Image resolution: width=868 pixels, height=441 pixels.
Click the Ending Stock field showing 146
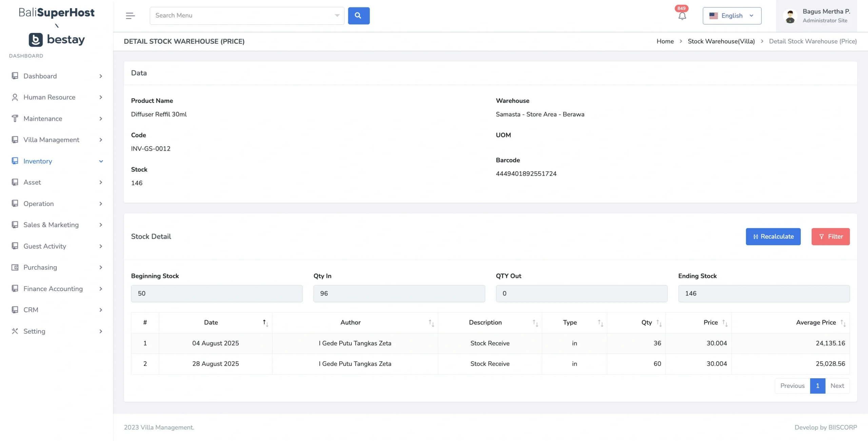pyautogui.click(x=764, y=293)
